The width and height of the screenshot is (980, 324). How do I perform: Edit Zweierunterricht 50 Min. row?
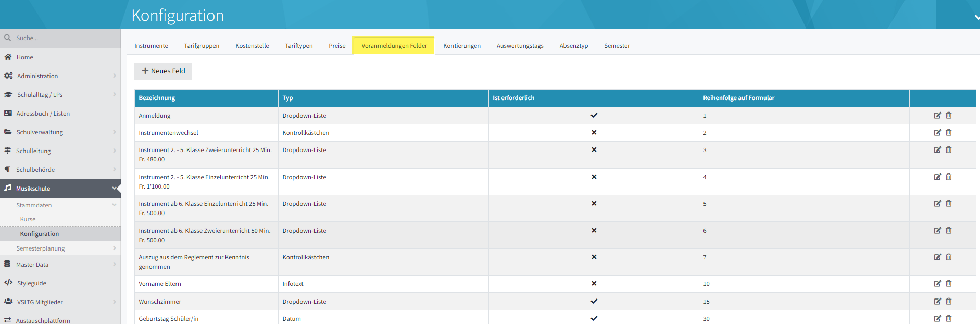pos(937,231)
